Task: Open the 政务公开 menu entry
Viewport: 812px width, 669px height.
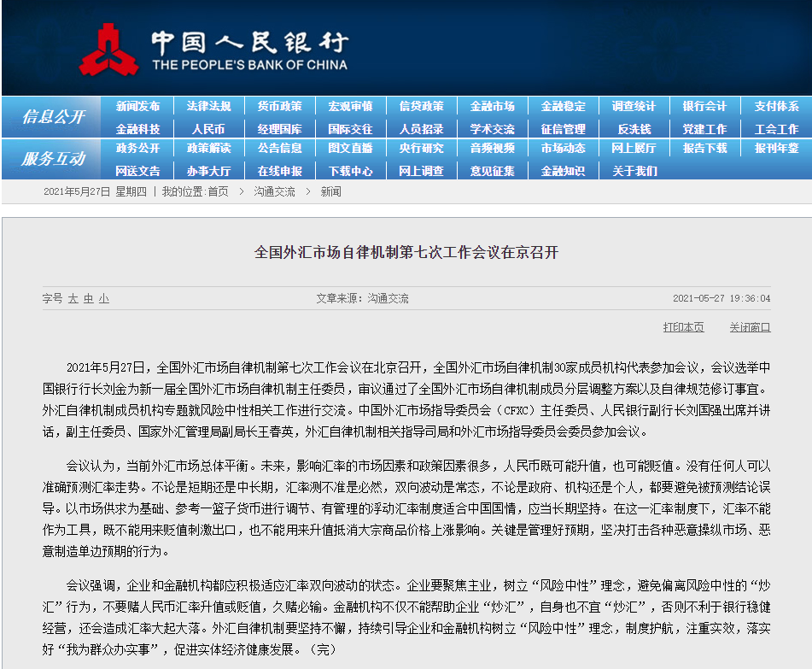Action: (137, 149)
